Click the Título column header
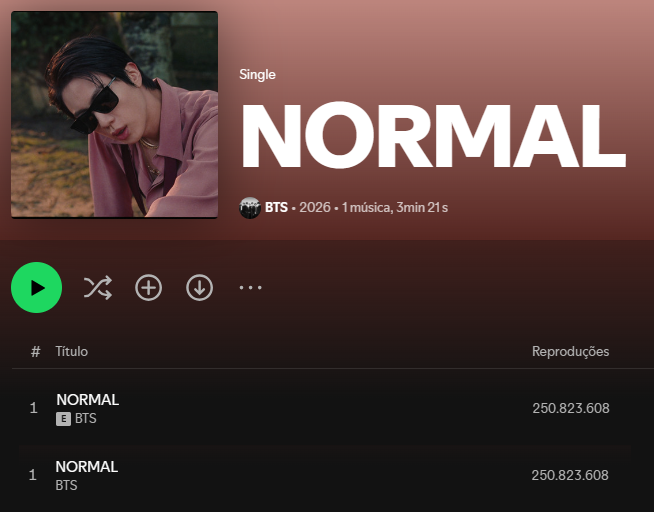This screenshot has height=512, width=654. click(72, 351)
